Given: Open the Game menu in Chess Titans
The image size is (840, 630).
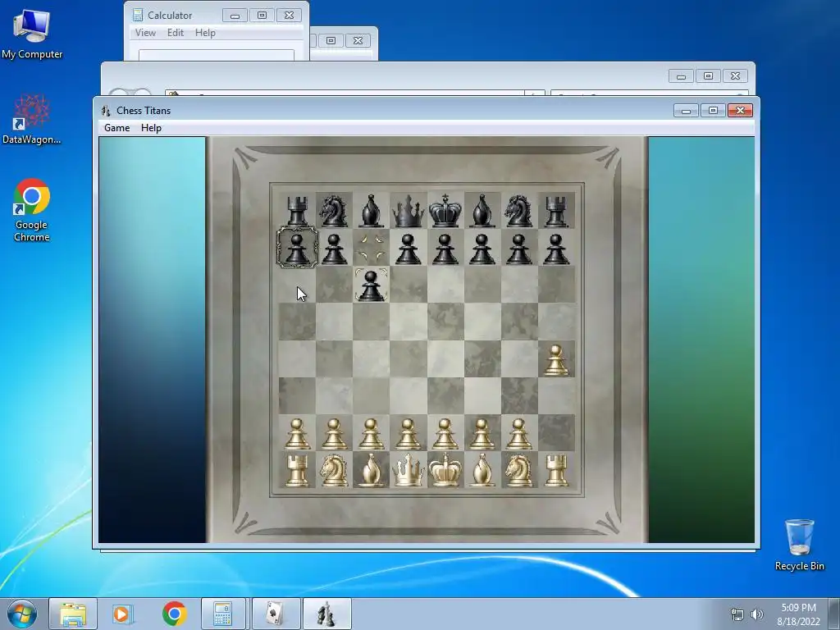Looking at the screenshot, I should pyautogui.click(x=116, y=128).
